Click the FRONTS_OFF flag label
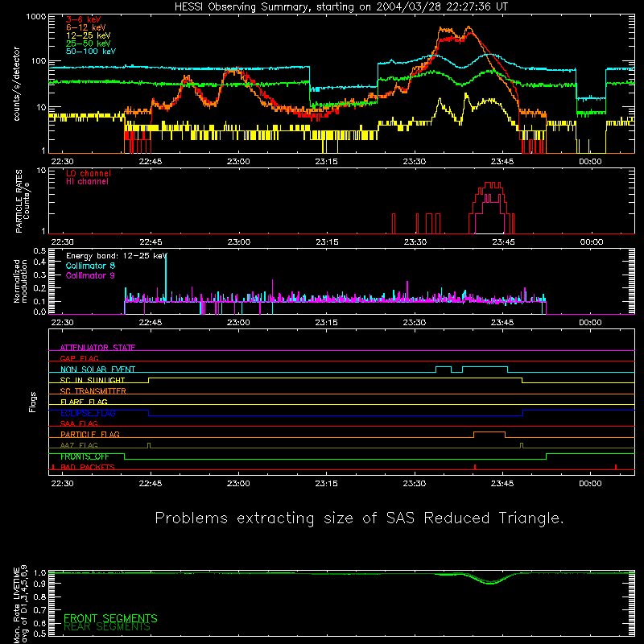 [85, 456]
